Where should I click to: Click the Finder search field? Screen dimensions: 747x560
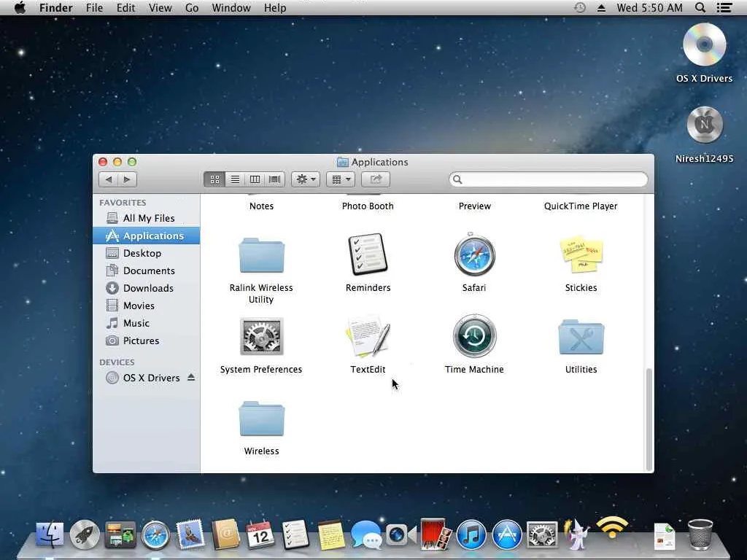pos(549,179)
